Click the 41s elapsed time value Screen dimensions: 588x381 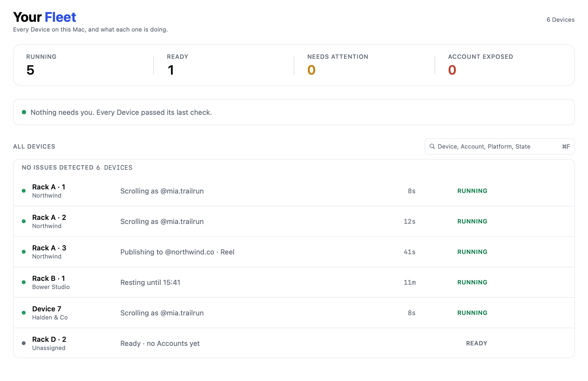[410, 252]
